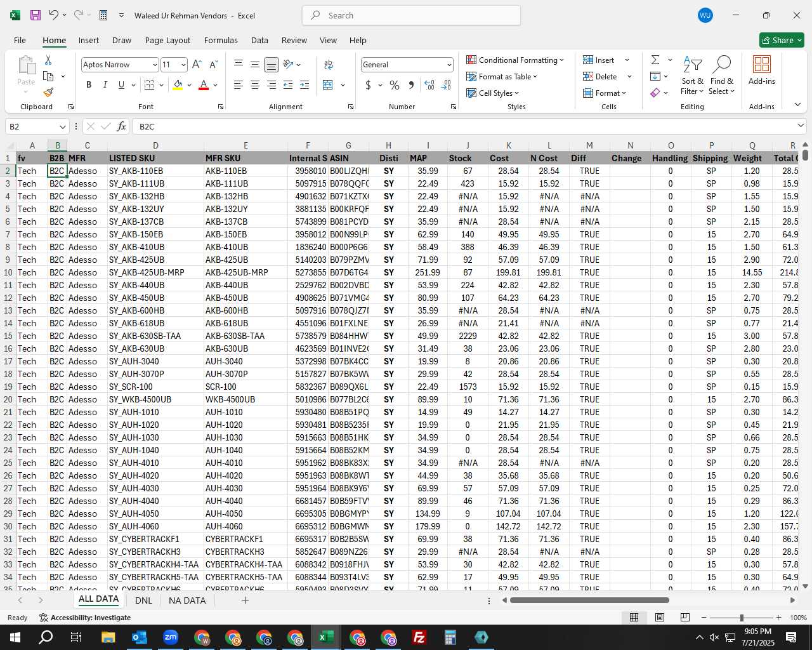The image size is (812, 650).
Task: Increase the font size
Action: tap(197, 65)
